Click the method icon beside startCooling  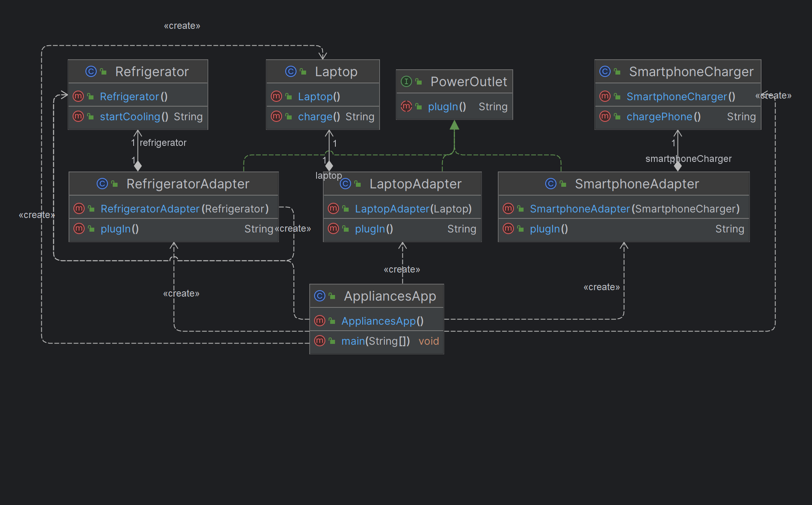click(78, 116)
